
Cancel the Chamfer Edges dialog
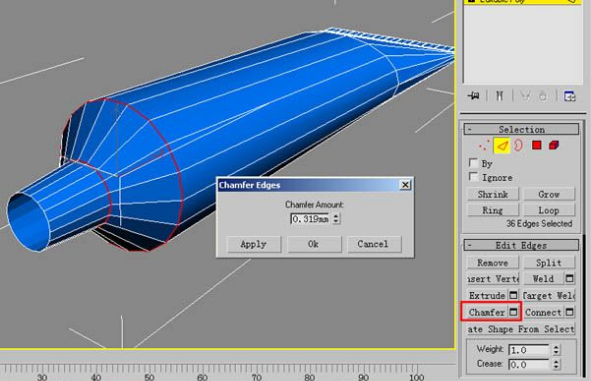pos(373,244)
